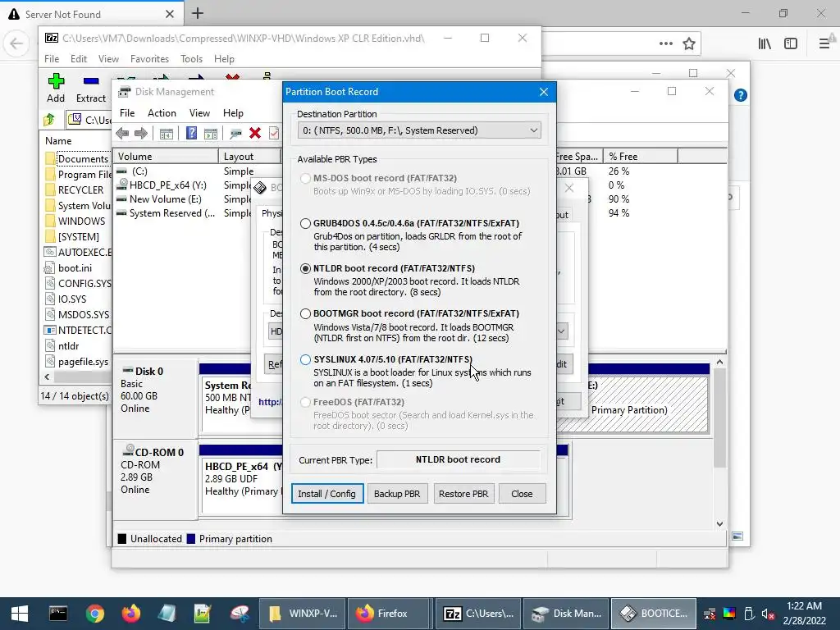The height and width of the screenshot is (630, 840).
Task: Click Disk 0 label in Disk Management
Action: [x=149, y=372]
